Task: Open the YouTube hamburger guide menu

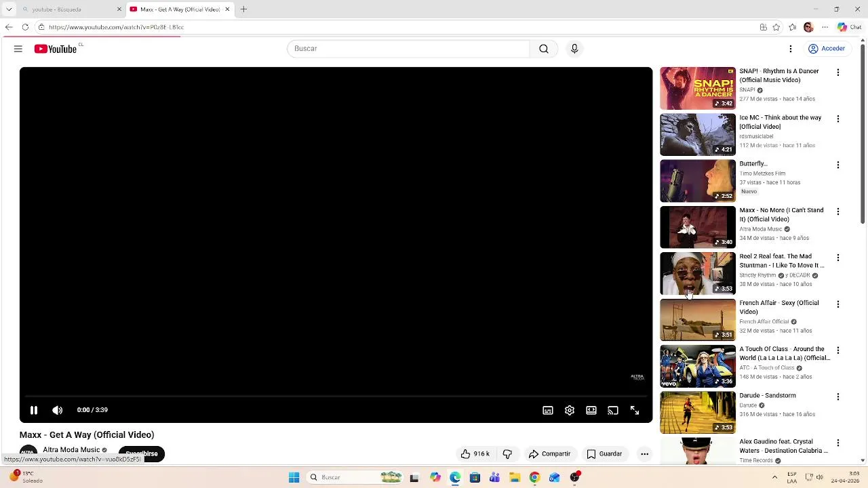Action: pyautogui.click(x=18, y=49)
